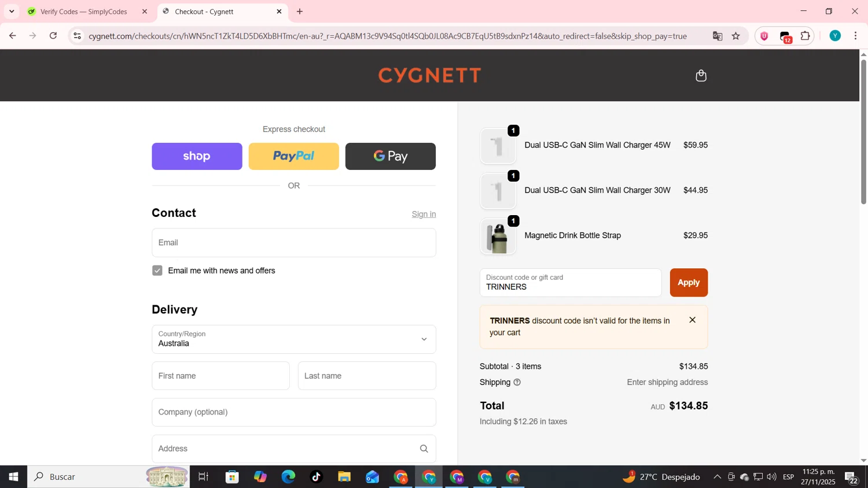Uncheck Email me with news and offers
Screen dimensions: 868x488
coord(157,271)
